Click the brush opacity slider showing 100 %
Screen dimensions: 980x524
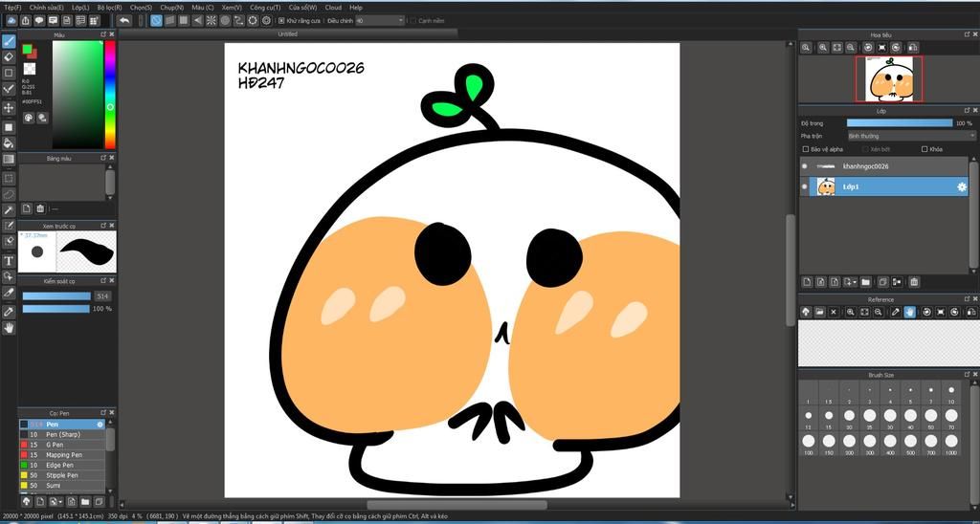coord(56,309)
